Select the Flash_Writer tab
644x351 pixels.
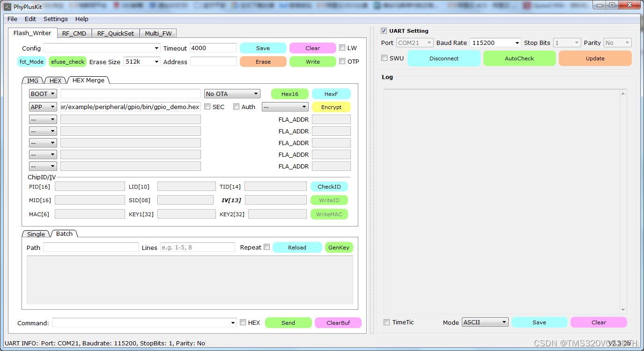pyautogui.click(x=32, y=33)
